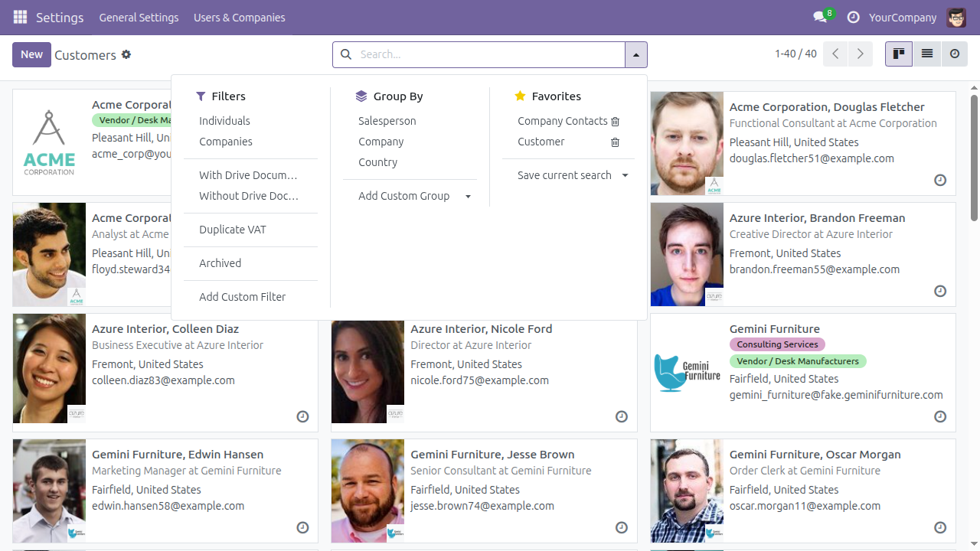The width and height of the screenshot is (980, 551).
Task: Apply the Company Contacts favorite
Action: point(562,121)
